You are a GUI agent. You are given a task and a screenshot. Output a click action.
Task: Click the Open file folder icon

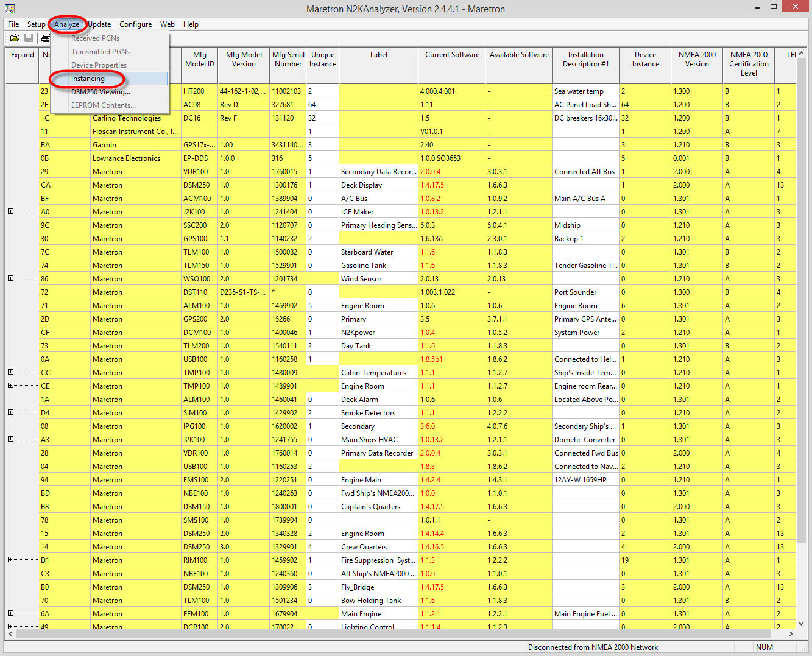[15, 38]
